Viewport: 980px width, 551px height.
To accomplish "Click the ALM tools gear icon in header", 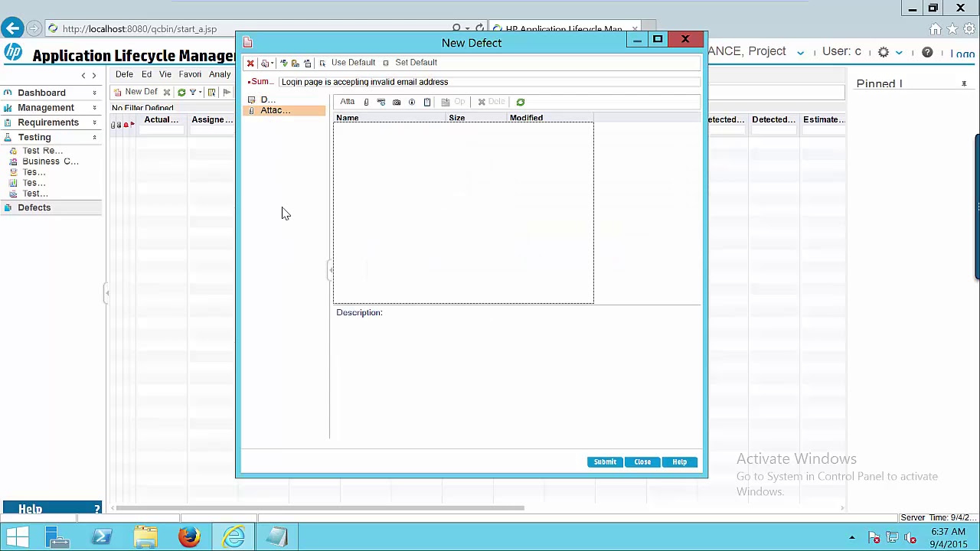I will click(x=884, y=53).
